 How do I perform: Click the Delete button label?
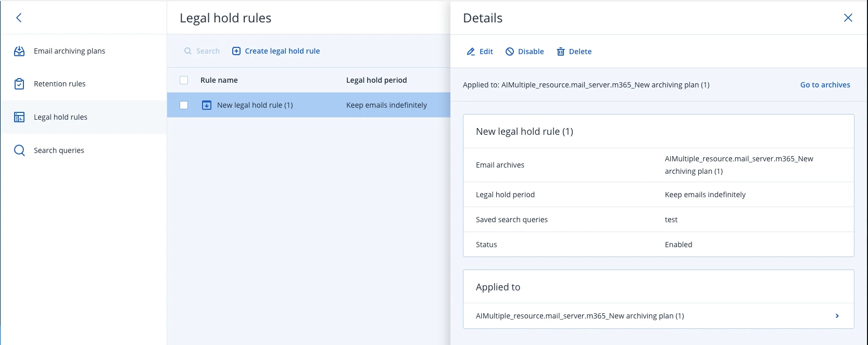(580, 52)
